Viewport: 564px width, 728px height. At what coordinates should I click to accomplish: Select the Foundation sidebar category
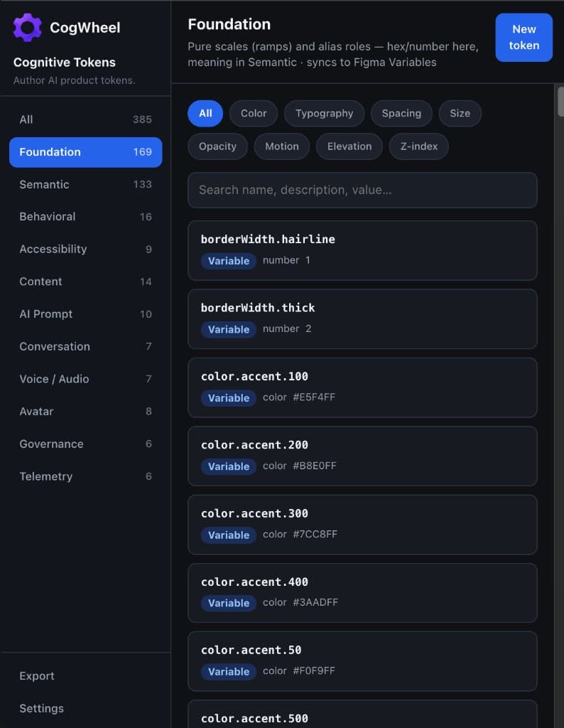tap(86, 152)
